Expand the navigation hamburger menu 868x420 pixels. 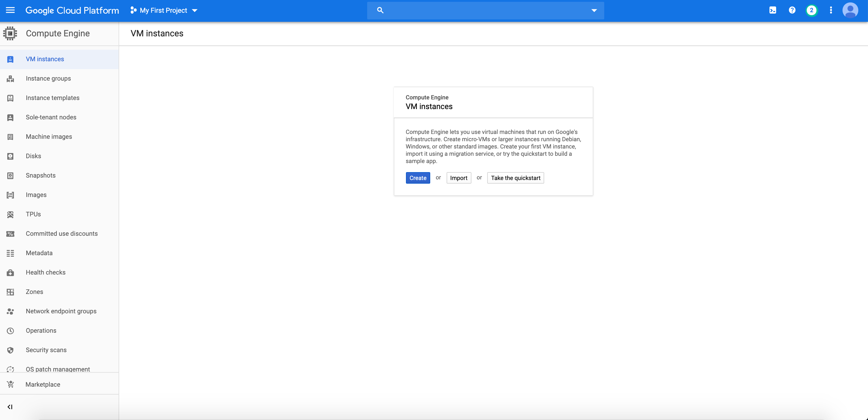[x=11, y=10]
